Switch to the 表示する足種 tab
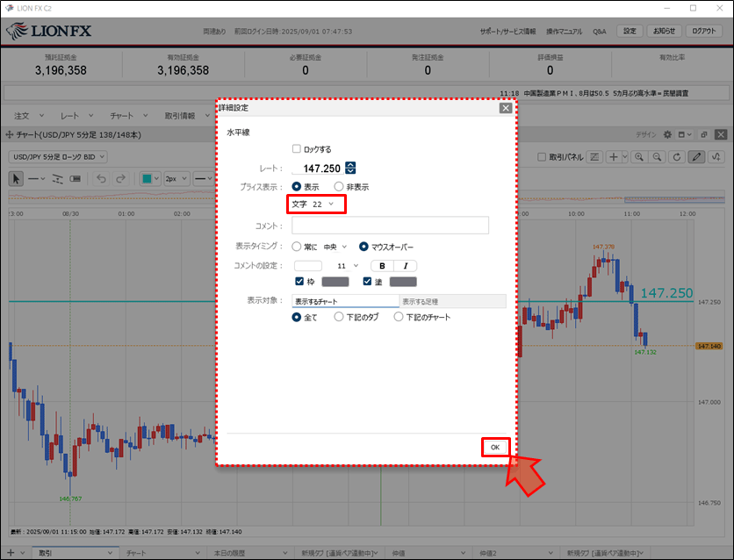Screen dimensions: 734x560 tap(453, 301)
